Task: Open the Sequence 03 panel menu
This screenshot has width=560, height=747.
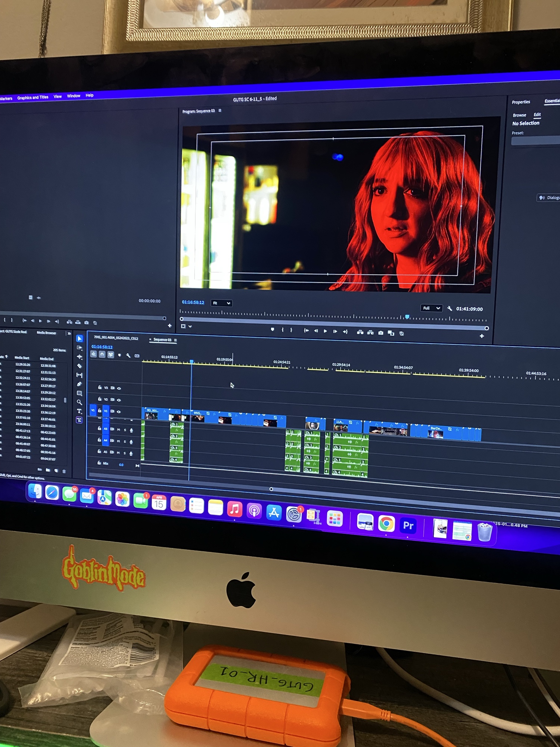Action: click(x=175, y=340)
